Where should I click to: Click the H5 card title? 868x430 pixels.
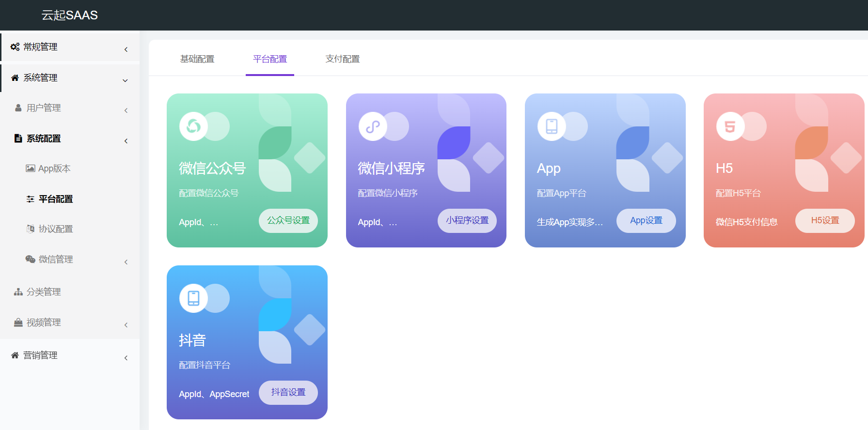point(724,169)
